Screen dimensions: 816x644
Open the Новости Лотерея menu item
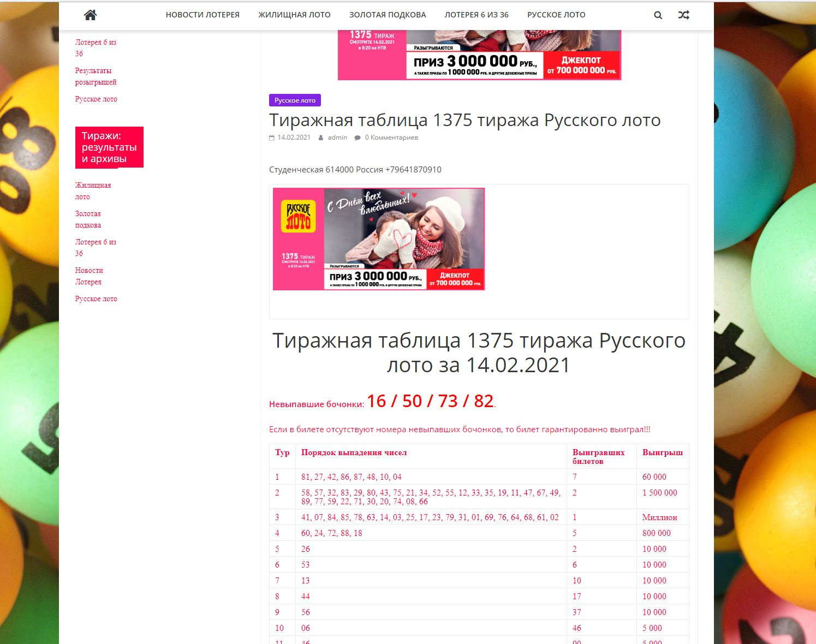pyautogui.click(x=202, y=15)
